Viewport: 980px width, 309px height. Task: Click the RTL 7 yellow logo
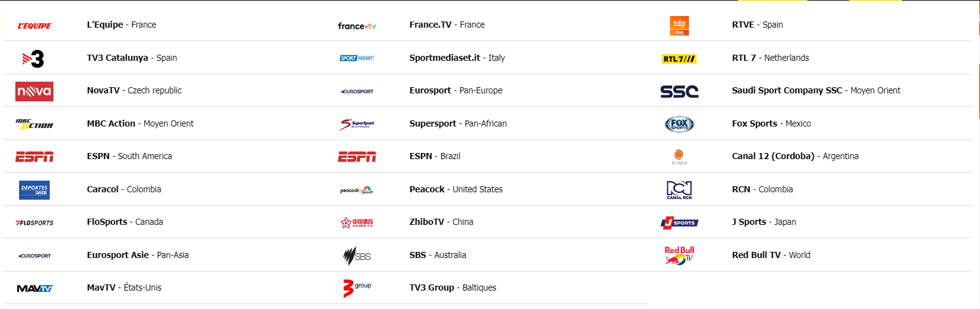pyautogui.click(x=679, y=59)
